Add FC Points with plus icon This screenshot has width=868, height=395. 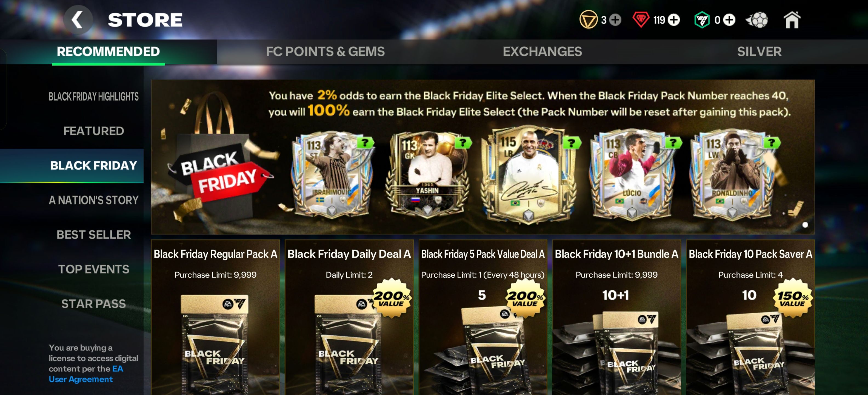pos(730,20)
